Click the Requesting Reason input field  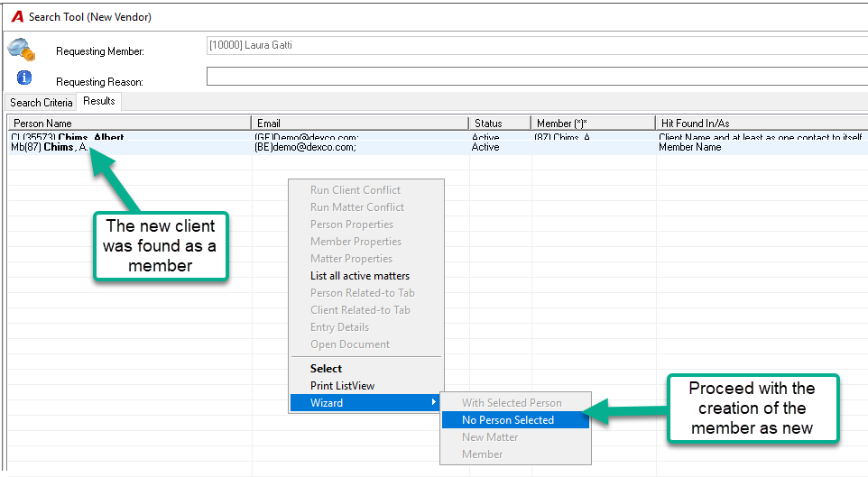(537, 77)
